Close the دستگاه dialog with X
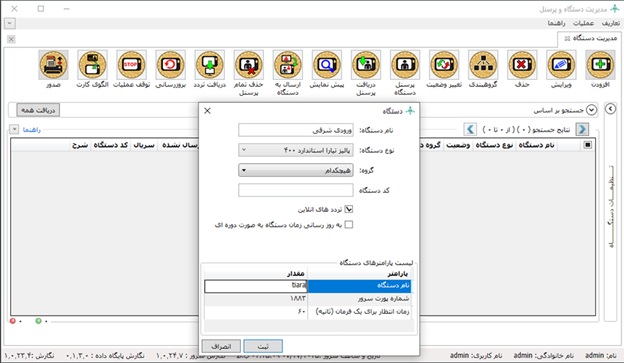Viewport: 624px width, 363px height. (207, 111)
